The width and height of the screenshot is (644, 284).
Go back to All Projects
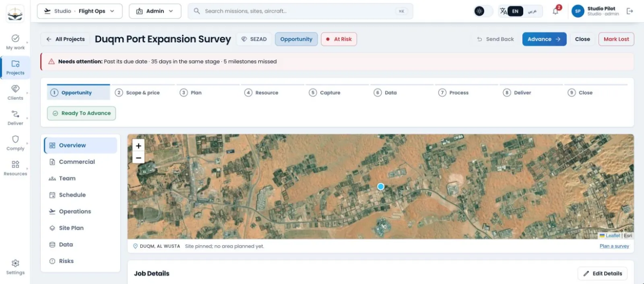pyautogui.click(x=65, y=39)
